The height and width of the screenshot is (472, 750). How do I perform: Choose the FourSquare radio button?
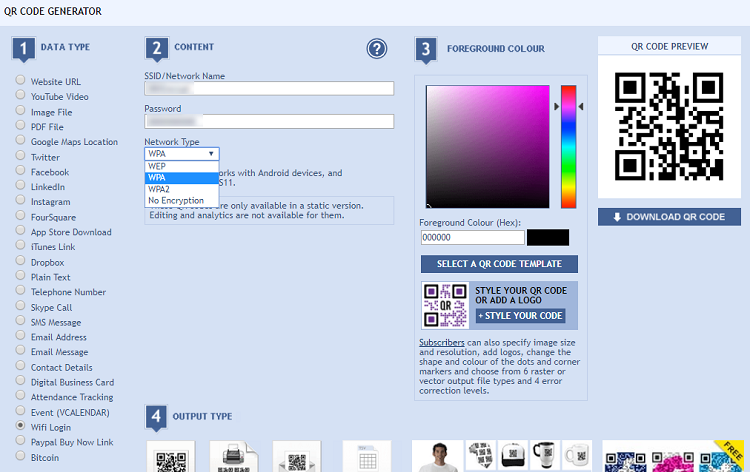click(x=20, y=215)
